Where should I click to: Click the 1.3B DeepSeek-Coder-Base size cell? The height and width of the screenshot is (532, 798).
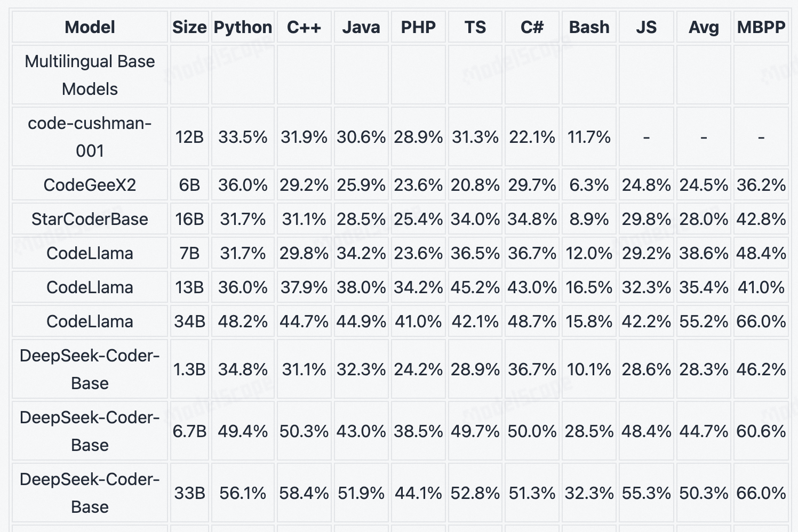[x=189, y=369]
